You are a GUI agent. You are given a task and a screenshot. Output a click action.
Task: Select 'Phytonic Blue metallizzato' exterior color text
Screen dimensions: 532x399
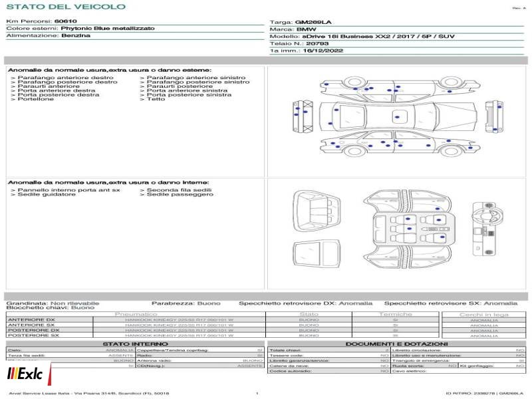(108, 28)
